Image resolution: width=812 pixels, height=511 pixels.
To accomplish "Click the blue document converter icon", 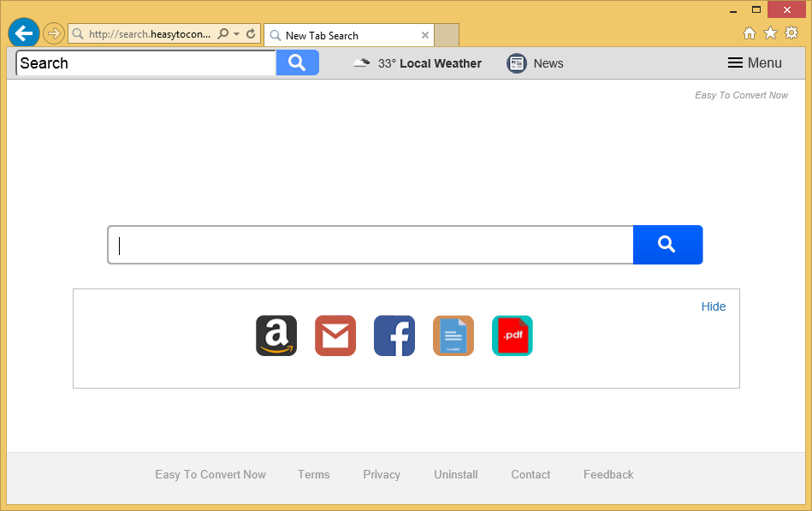I will 453,336.
